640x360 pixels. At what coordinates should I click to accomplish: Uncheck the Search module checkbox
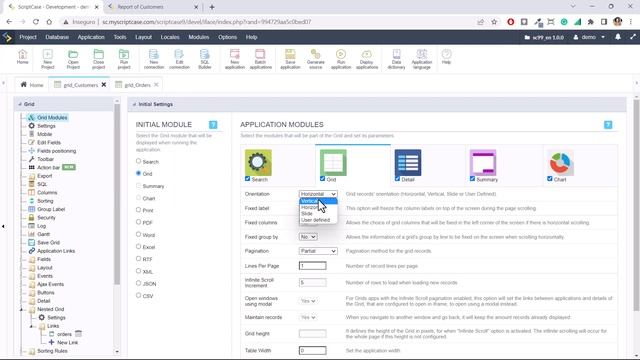[x=247, y=179]
